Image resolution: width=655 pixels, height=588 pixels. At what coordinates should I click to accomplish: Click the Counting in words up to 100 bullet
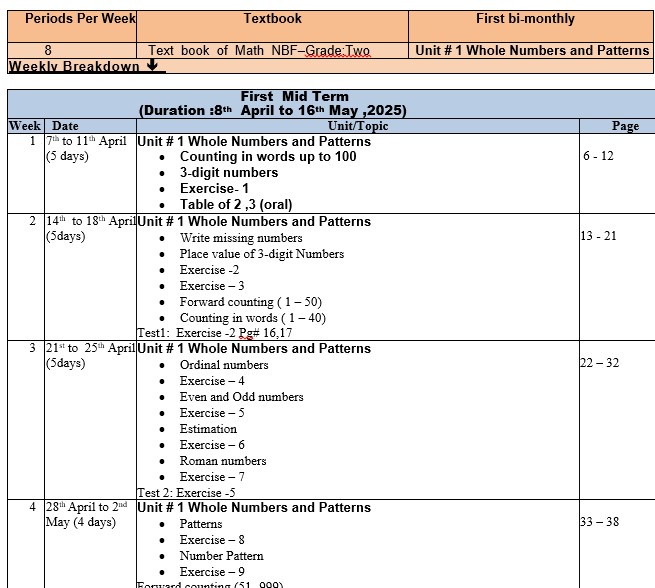[x=267, y=157]
